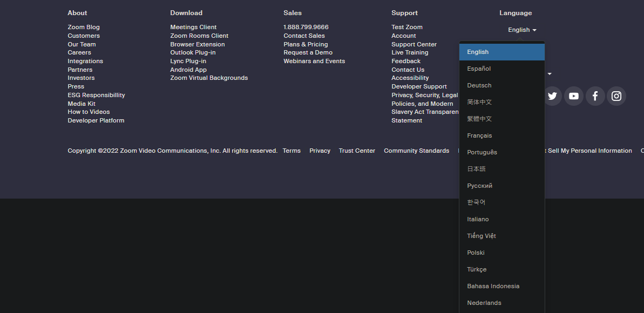Open Contact Sales link
The width and height of the screenshot is (644, 313).
[304, 36]
